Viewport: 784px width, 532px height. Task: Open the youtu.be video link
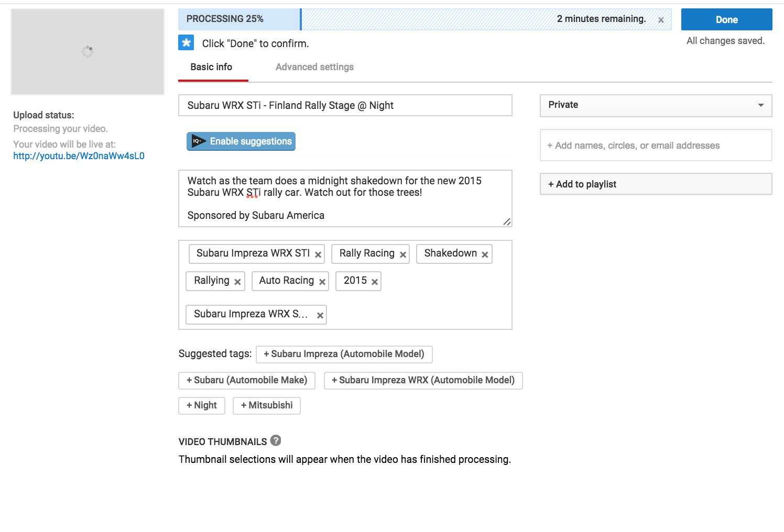pos(79,156)
